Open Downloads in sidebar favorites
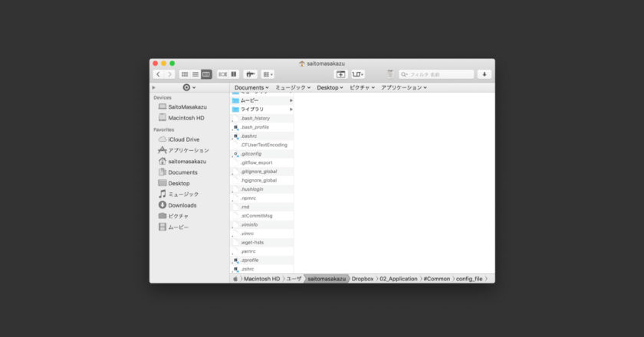The width and height of the screenshot is (644, 337). coord(177,205)
